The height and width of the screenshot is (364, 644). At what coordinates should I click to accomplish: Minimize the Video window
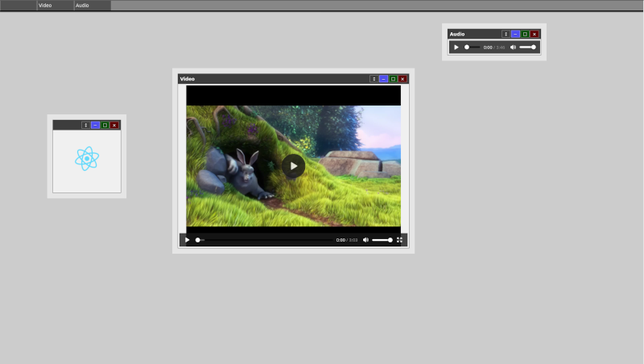click(384, 79)
